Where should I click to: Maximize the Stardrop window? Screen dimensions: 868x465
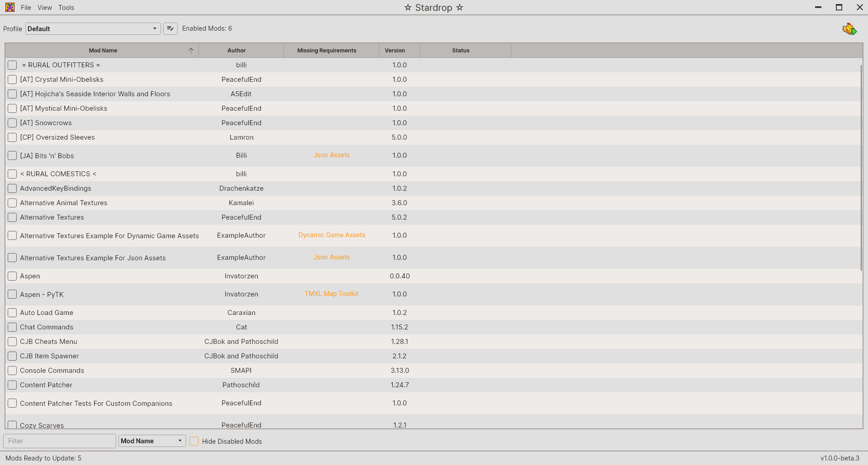(x=839, y=7)
